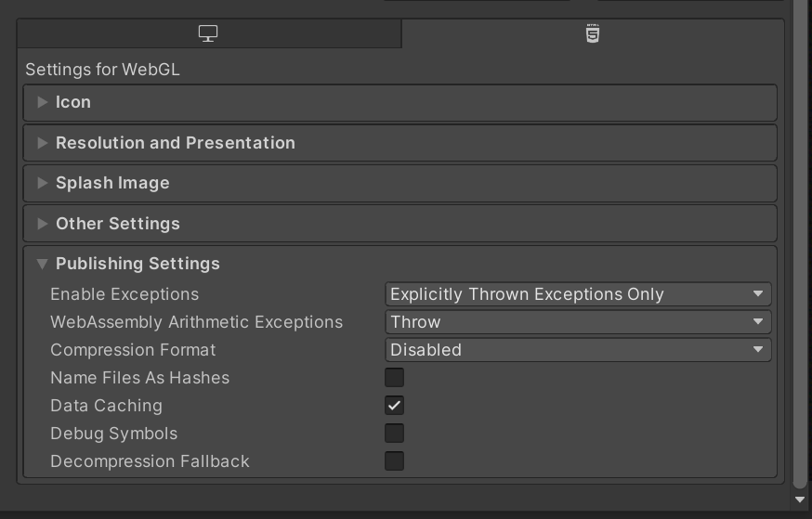812x519 pixels.
Task: Expand Resolution and Presentation section
Action: click(399, 143)
